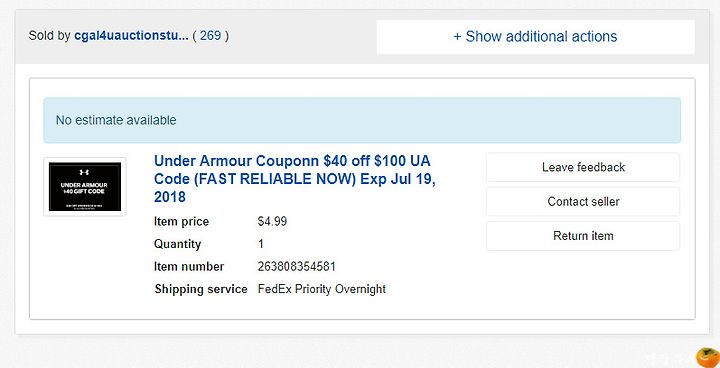This screenshot has height=368, width=720.
Task: Click the Sold by text
Action: tap(49, 36)
